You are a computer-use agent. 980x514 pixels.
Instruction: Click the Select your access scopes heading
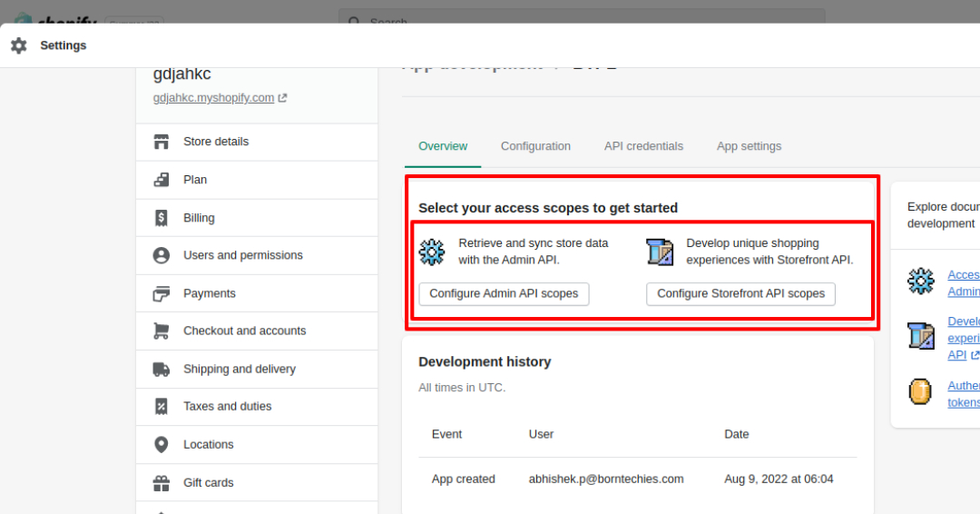click(x=548, y=208)
